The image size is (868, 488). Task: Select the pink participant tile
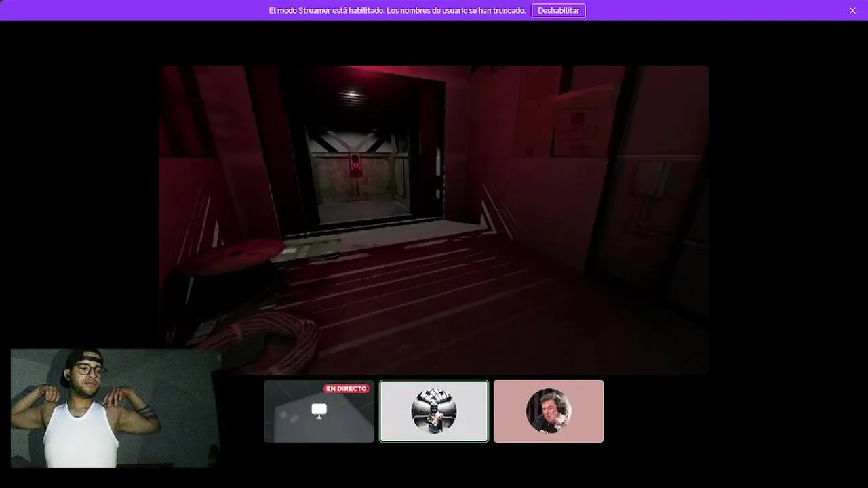(x=549, y=411)
